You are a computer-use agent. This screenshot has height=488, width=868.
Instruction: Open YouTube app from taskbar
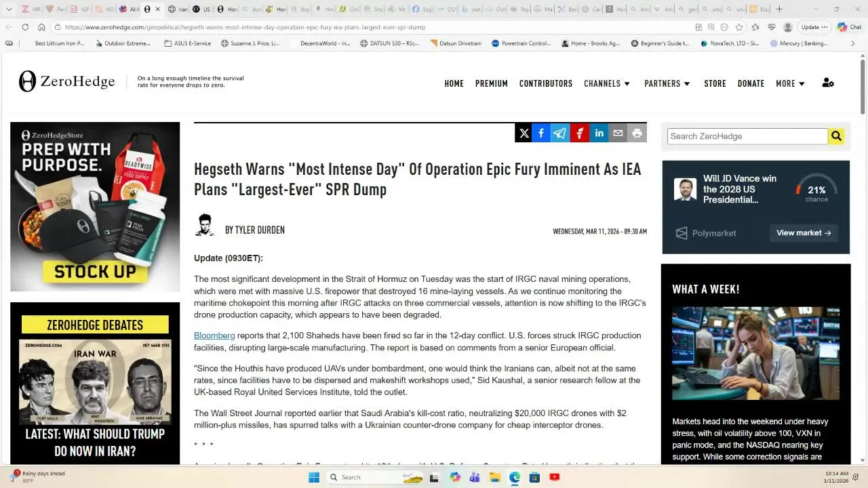pos(554,477)
